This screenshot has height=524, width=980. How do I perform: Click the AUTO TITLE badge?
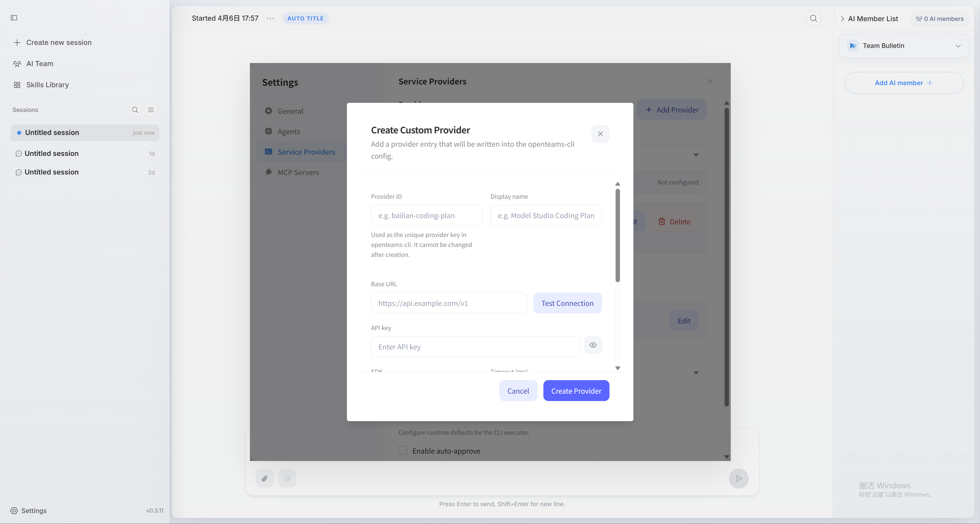305,18
